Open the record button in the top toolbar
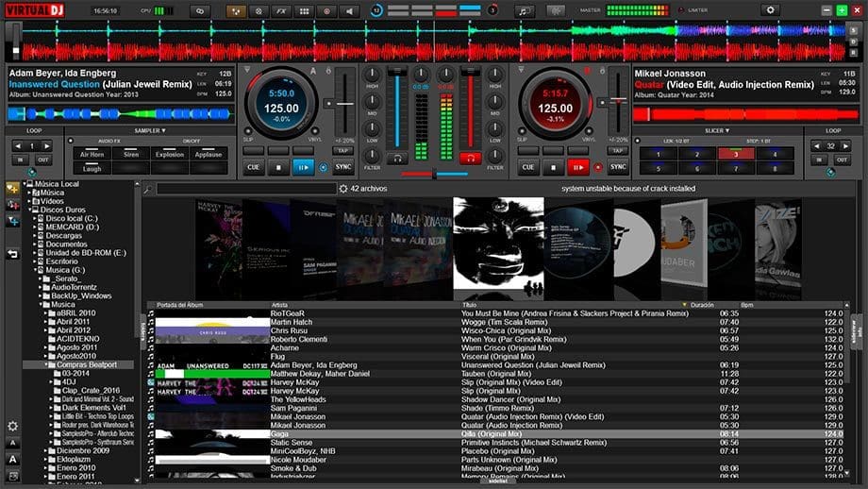This screenshot has height=489, width=868. coord(326,11)
